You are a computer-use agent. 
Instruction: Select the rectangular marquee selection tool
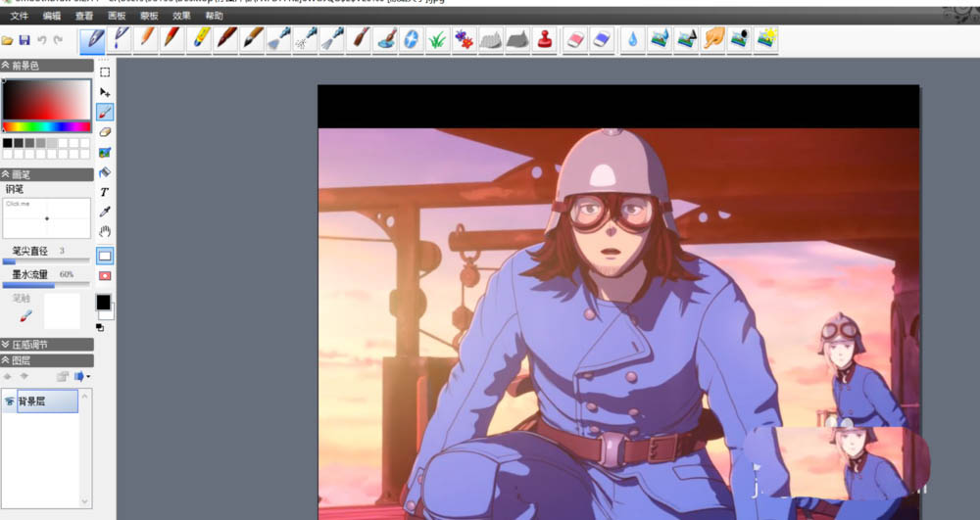pyautogui.click(x=105, y=71)
